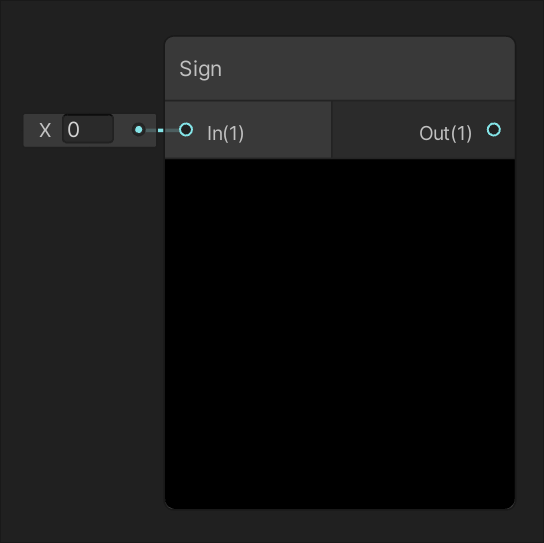Select the Sign node by its title
This screenshot has height=543, width=544.
(x=201, y=69)
